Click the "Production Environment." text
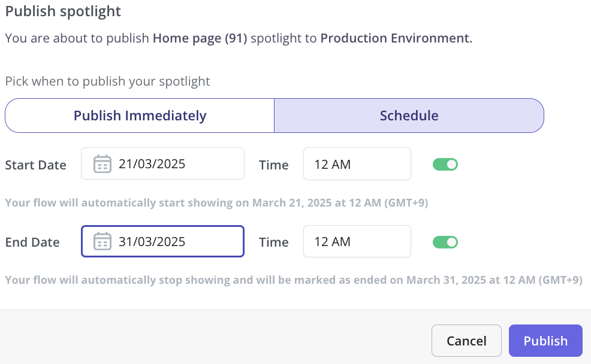 396,38
